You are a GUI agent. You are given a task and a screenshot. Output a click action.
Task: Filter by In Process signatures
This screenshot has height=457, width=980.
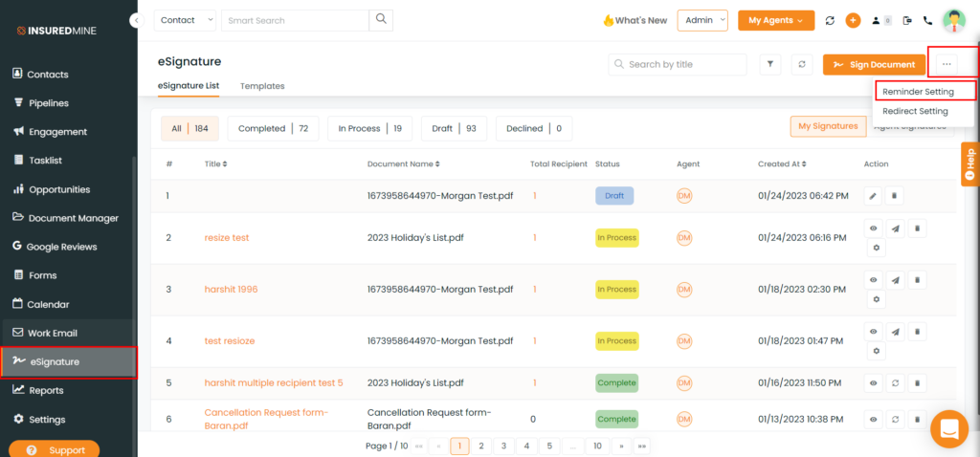[x=370, y=129]
